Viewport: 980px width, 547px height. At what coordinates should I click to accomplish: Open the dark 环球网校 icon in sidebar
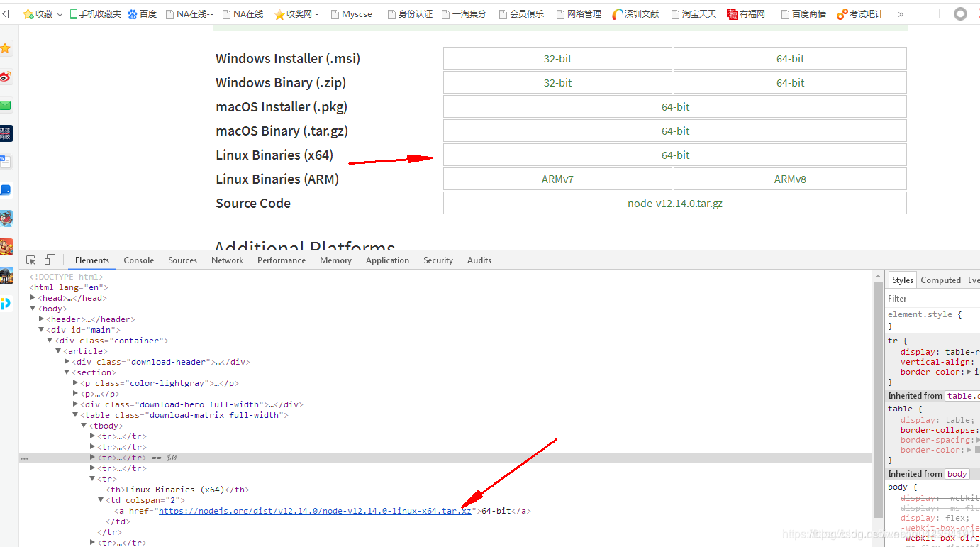(6, 133)
